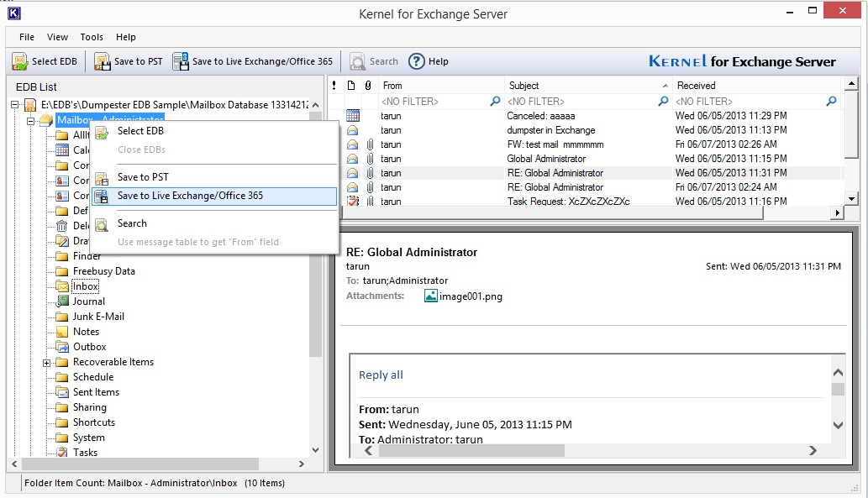Select the System folder
Viewport: 868px width, 498px height.
[x=88, y=438]
